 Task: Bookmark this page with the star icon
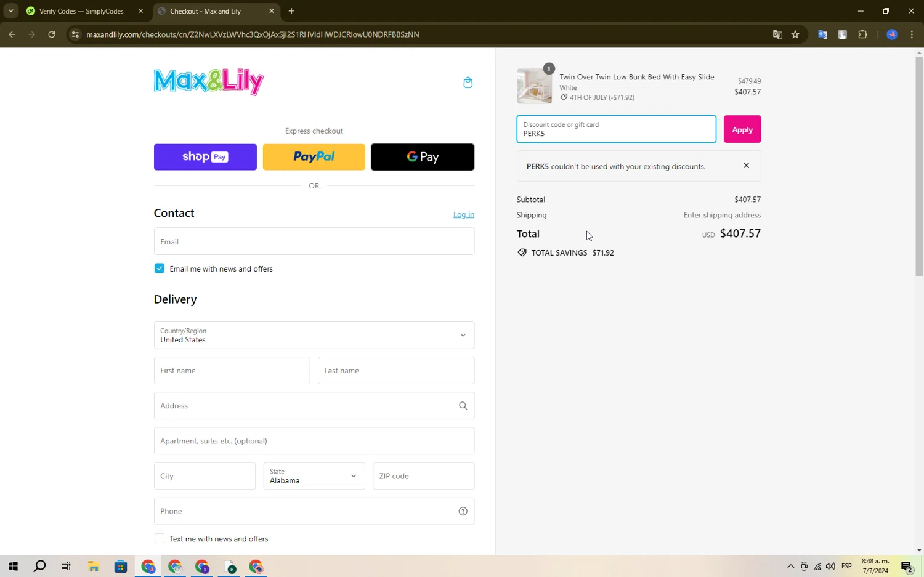point(795,34)
